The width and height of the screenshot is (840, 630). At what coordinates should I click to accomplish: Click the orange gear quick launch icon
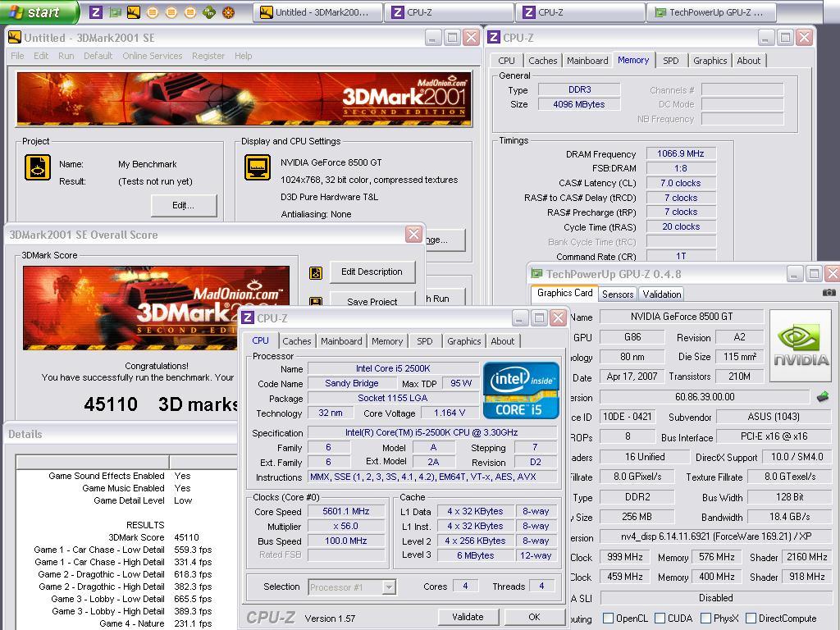[x=228, y=12]
